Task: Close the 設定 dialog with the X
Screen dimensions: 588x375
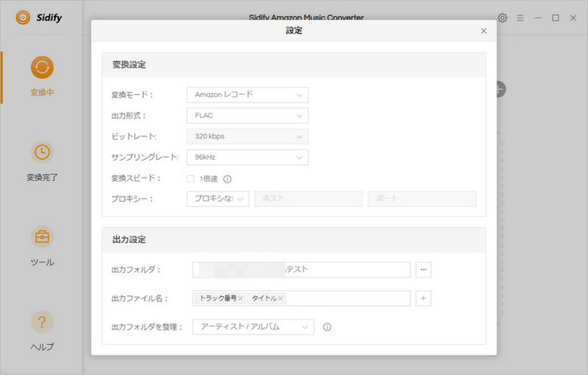Action: [484, 31]
